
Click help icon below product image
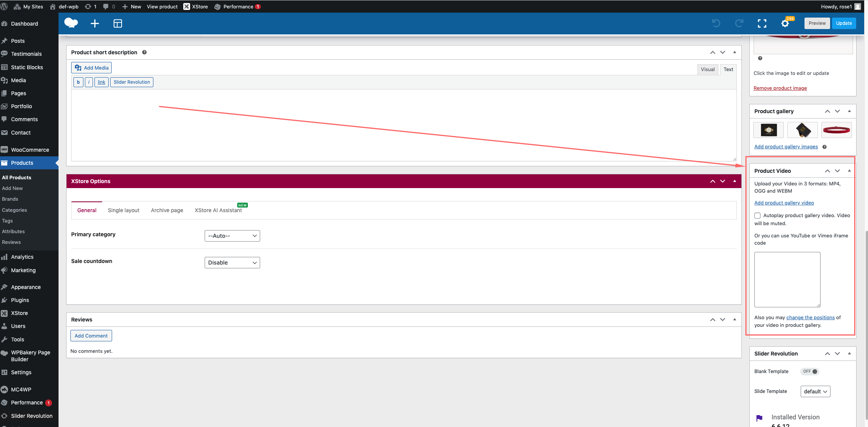pos(760,58)
